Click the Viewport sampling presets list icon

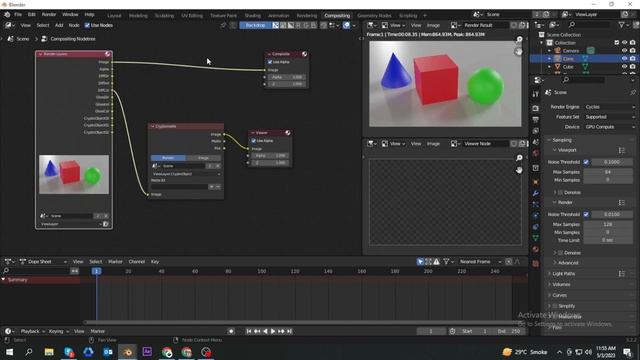point(622,150)
